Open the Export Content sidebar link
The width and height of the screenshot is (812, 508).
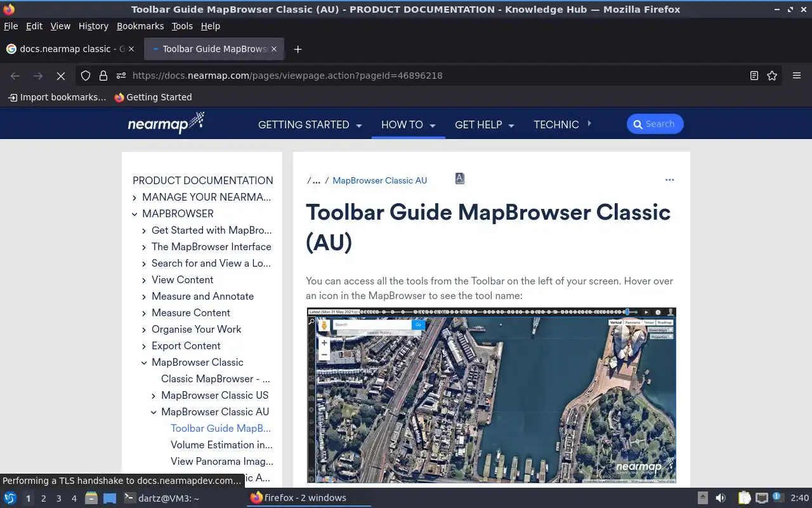186,346
